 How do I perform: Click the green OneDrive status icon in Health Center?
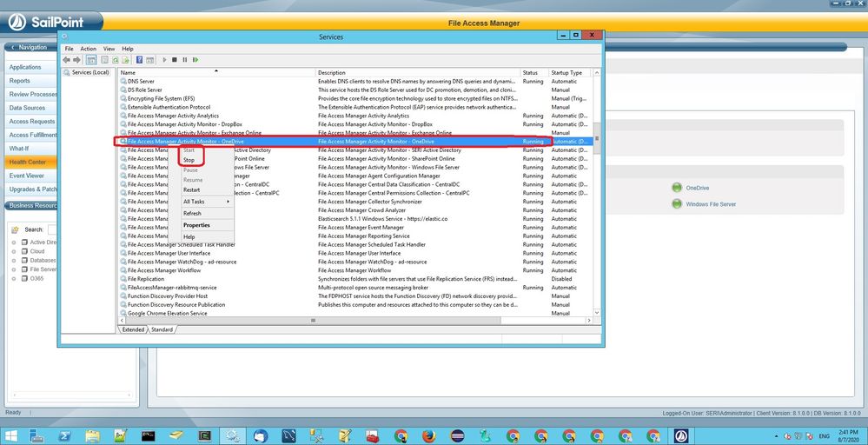point(677,188)
